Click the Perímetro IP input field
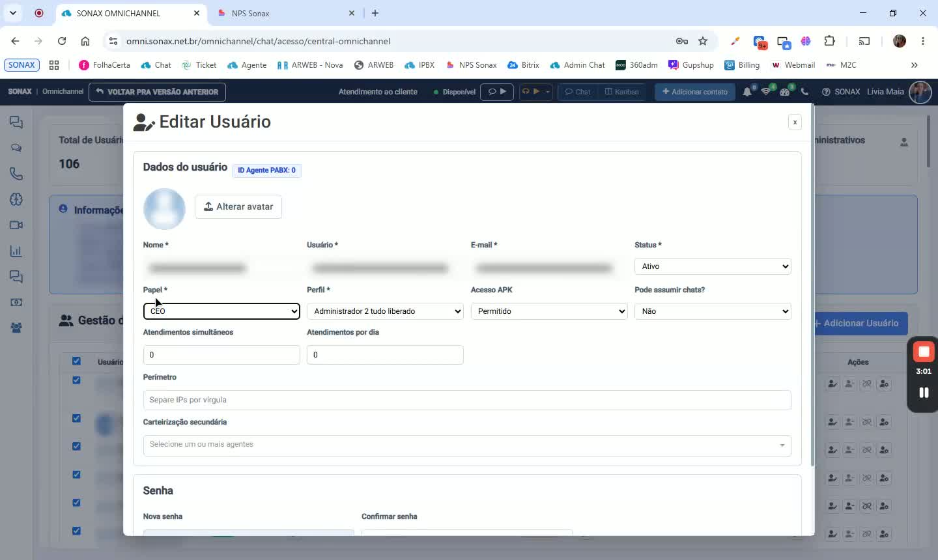Image resolution: width=938 pixels, height=560 pixels. point(467,400)
